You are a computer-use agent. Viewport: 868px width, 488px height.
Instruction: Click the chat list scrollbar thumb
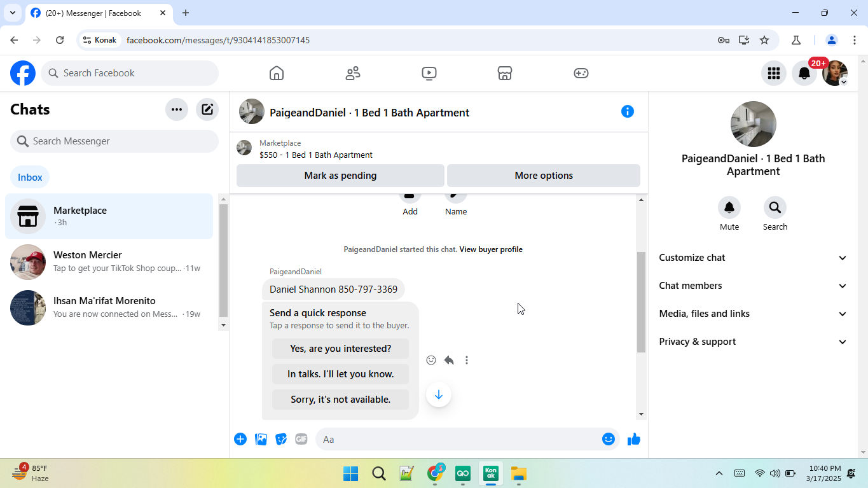pos(223,260)
